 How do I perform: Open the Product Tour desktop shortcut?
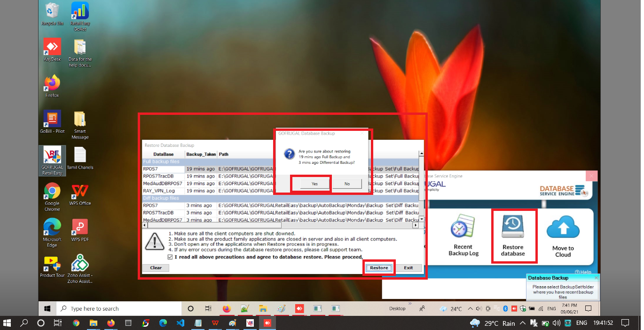tap(52, 266)
